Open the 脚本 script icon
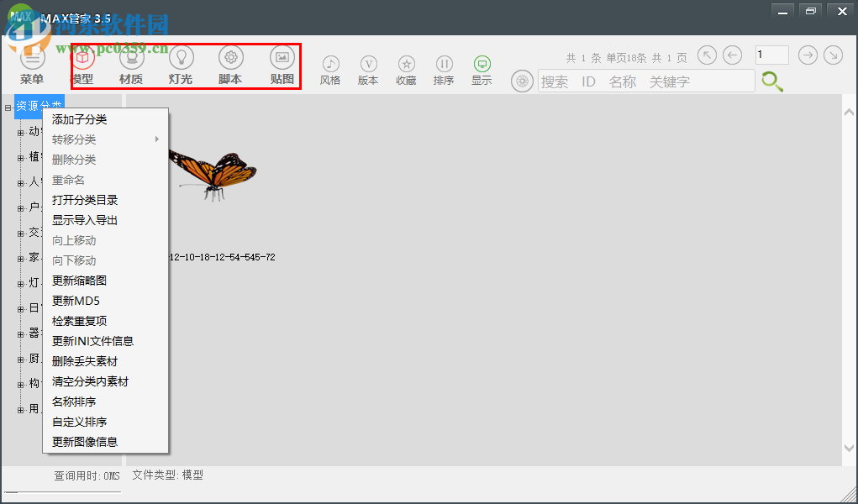Viewport: 858px width, 504px height. 231,57
